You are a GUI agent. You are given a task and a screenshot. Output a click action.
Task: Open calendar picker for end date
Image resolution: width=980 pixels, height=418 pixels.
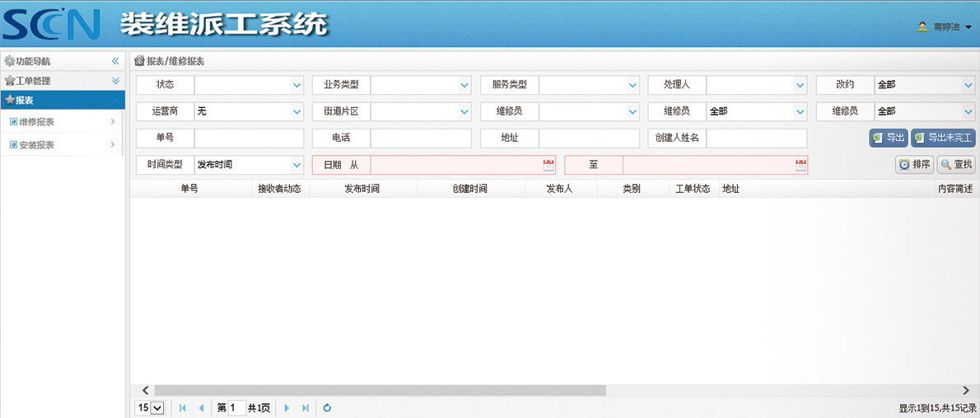(x=800, y=165)
